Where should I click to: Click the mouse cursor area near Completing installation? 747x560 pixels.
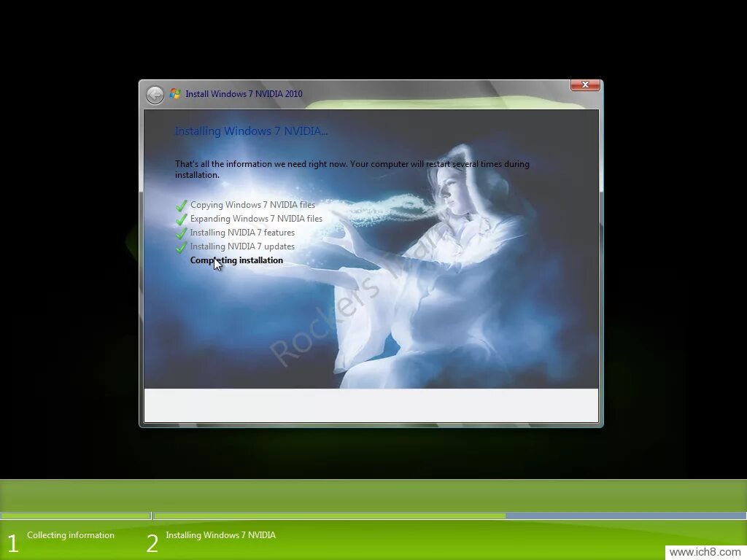(217, 264)
